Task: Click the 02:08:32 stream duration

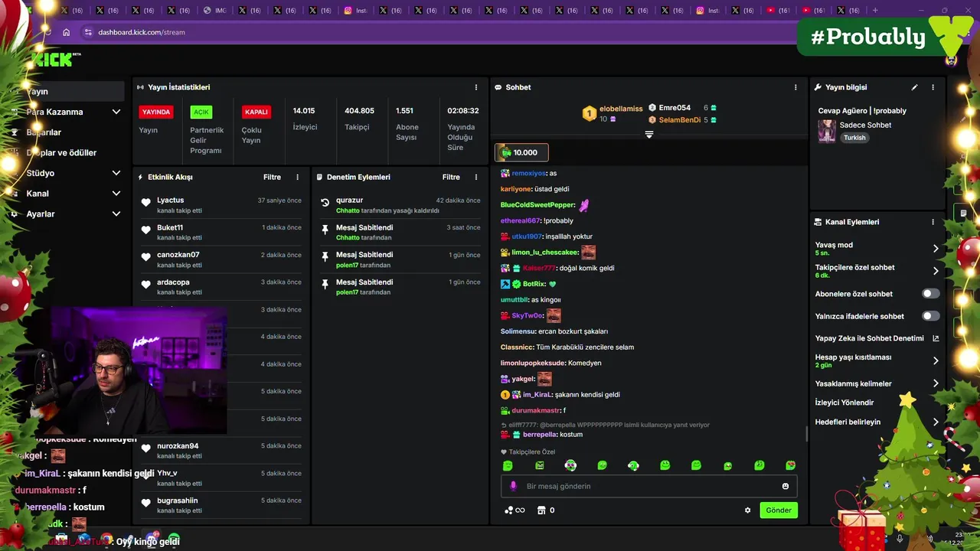Action: pyautogui.click(x=463, y=111)
